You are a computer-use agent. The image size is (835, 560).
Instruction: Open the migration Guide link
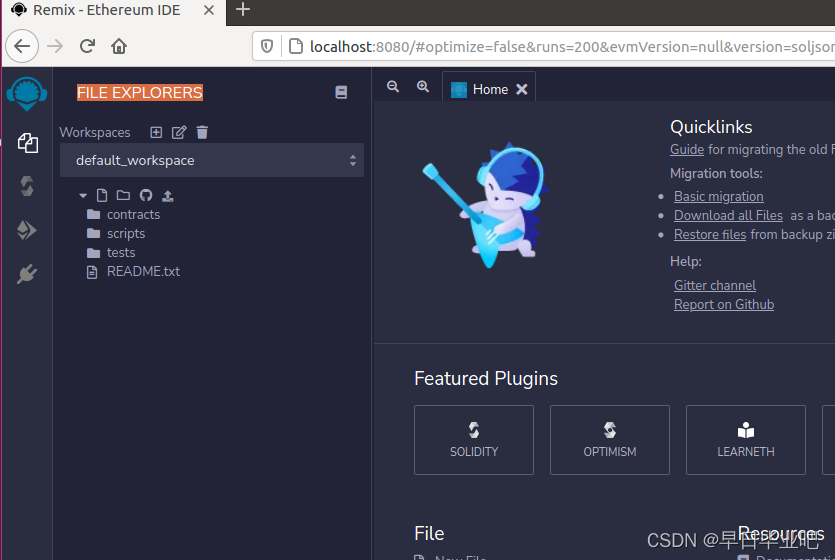click(x=687, y=150)
